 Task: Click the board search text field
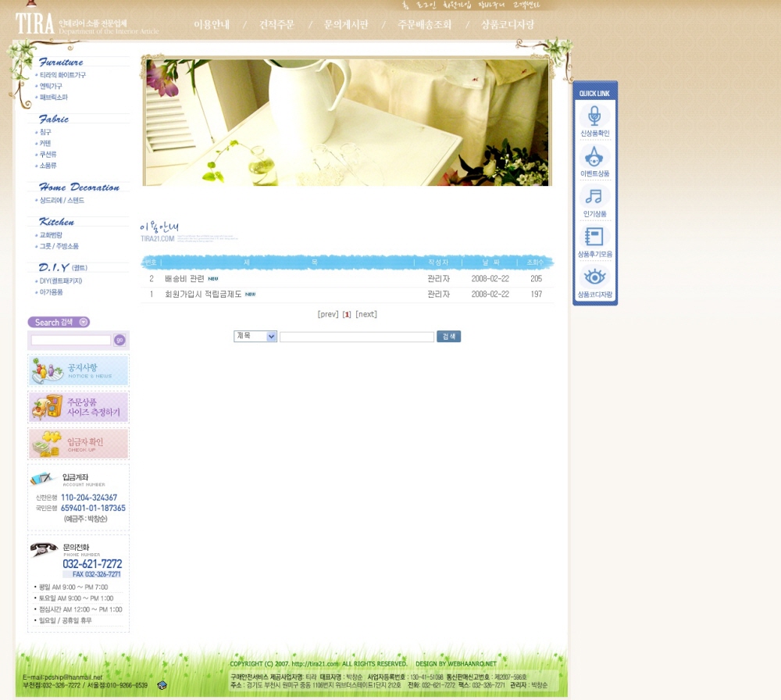[x=356, y=337]
